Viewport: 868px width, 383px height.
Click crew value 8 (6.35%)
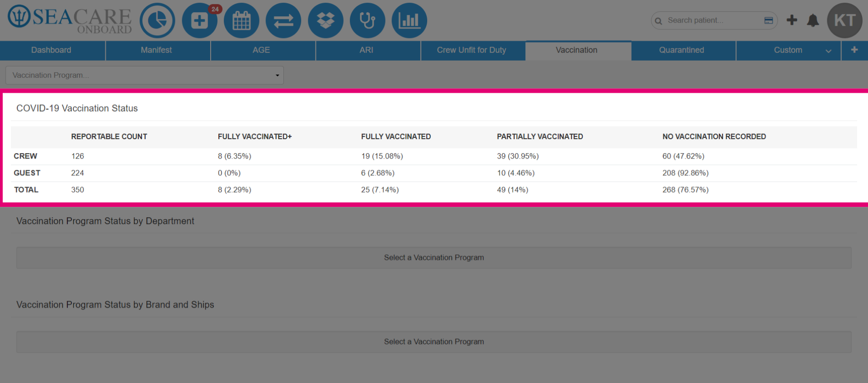pyautogui.click(x=235, y=156)
